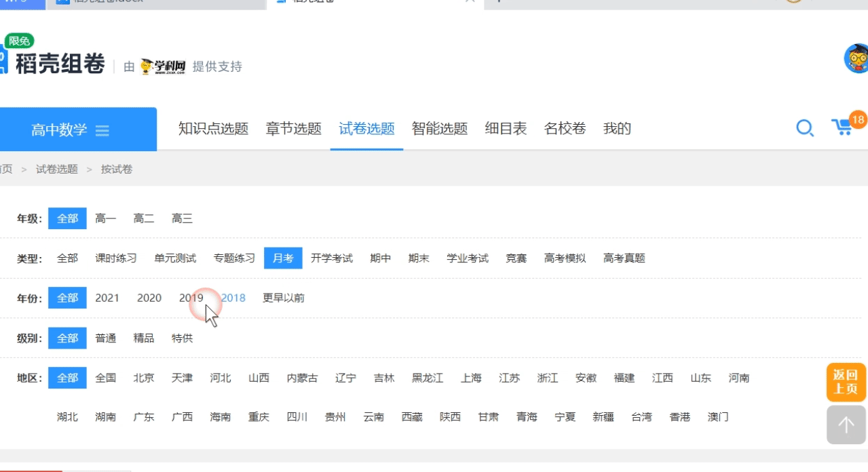
Task: Open the 我的 tab
Action: pos(617,129)
